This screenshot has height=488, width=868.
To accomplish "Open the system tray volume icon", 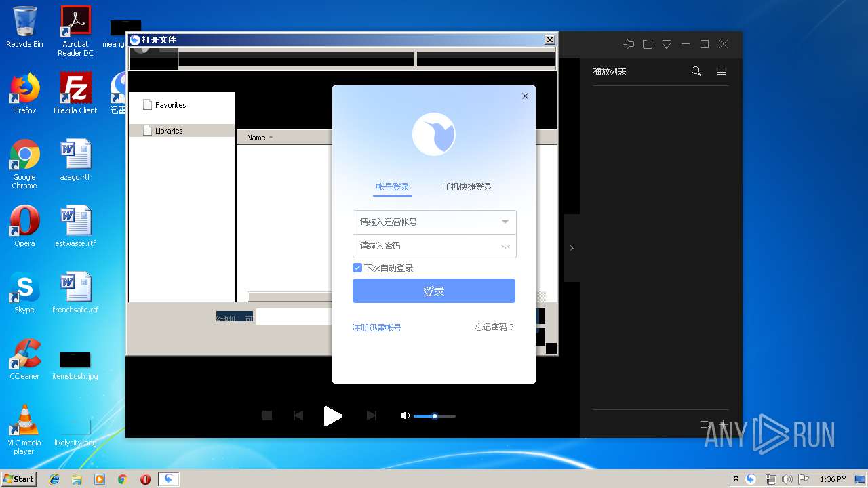I will (x=787, y=479).
